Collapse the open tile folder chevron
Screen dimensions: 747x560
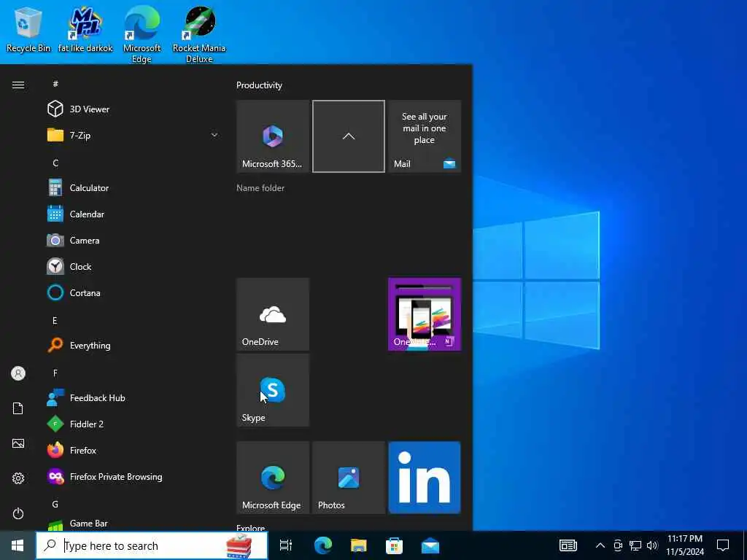coord(349,136)
